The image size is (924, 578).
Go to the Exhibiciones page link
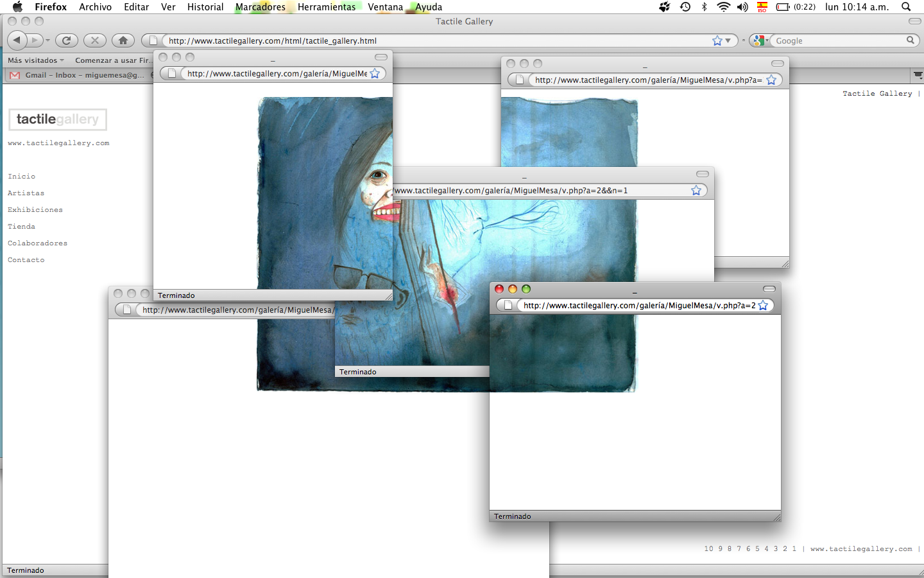click(35, 210)
